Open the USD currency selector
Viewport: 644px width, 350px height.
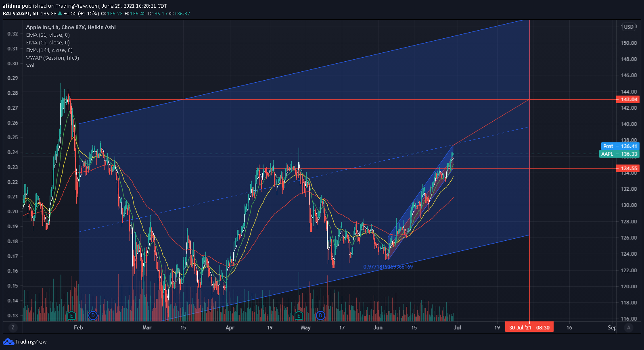pyautogui.click(x=629, y=27)
